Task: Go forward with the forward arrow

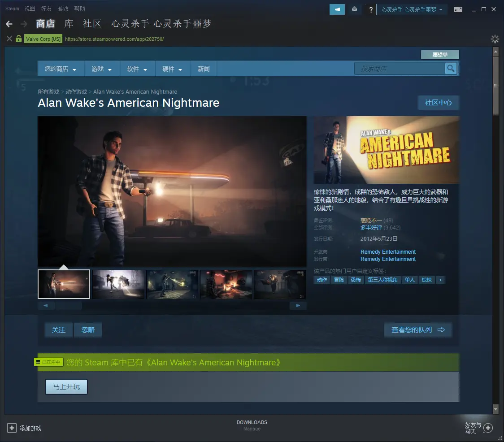Action: pyautogui.click(x=24, y=24)
